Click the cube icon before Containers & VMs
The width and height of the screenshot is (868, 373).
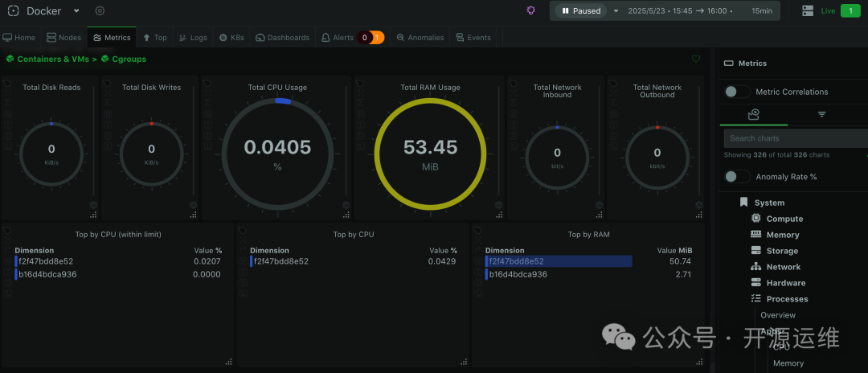(x=10, y=59)
